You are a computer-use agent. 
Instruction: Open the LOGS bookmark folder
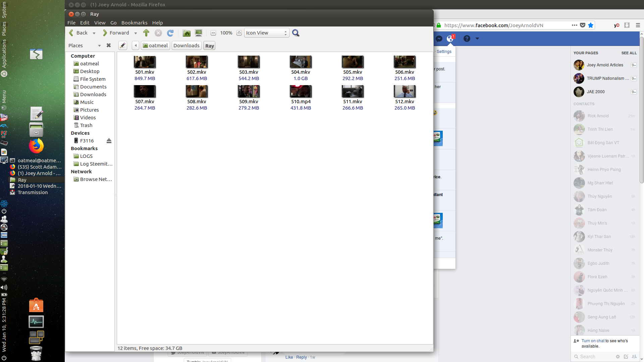pos(83,156)
